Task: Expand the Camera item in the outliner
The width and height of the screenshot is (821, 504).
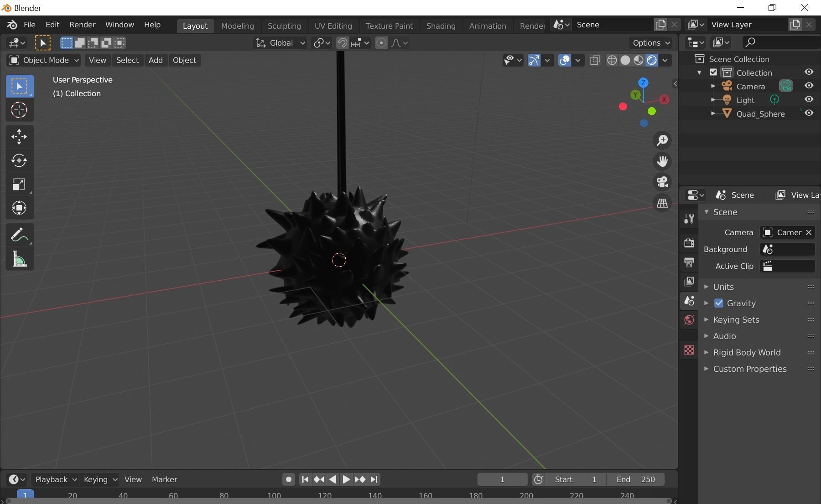Action: click(x=714, y=86)
